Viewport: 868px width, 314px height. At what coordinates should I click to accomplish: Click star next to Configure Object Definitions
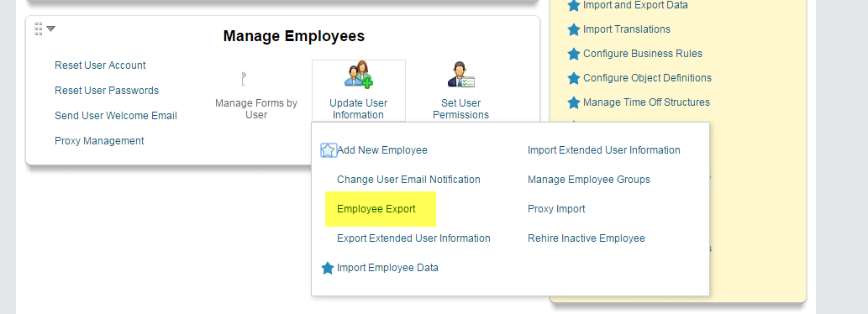coord(574,79)
